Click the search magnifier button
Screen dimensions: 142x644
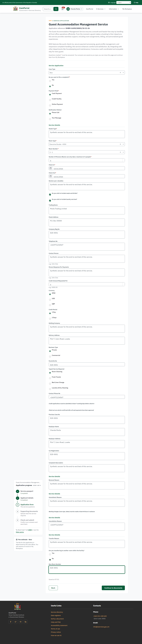pyautogui.click(x=56, y=9)
